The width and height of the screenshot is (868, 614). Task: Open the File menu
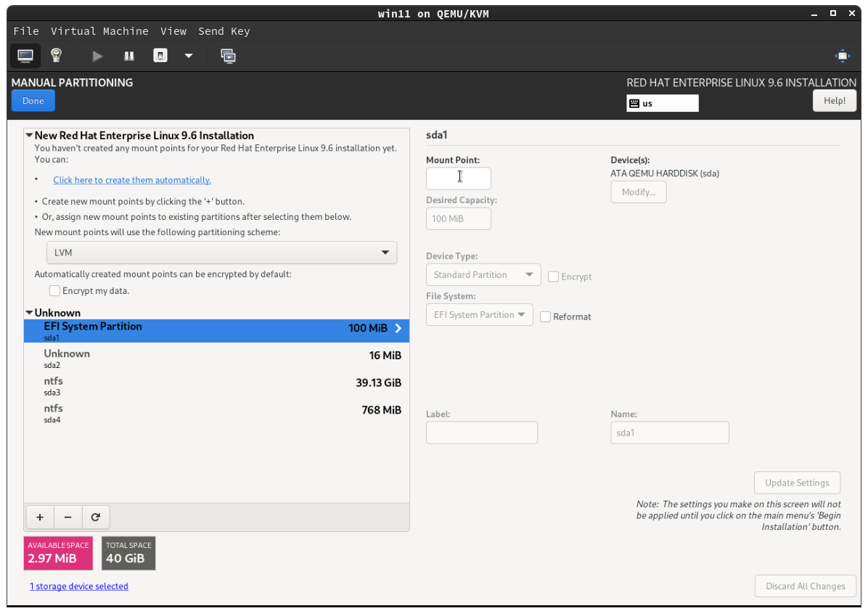pos(26,31)
